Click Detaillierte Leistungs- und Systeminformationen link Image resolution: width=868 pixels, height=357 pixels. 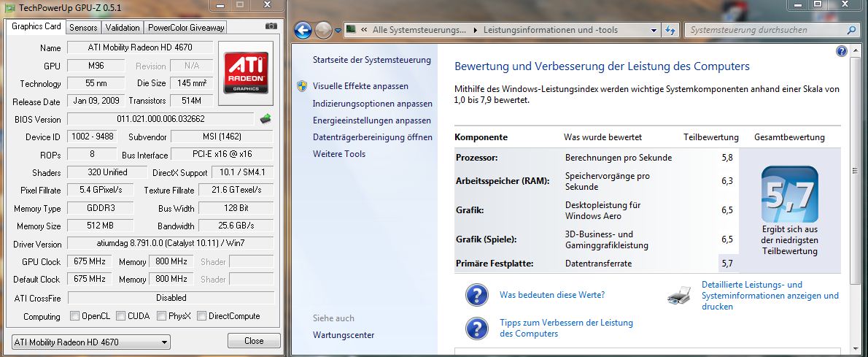coord(770,296)
